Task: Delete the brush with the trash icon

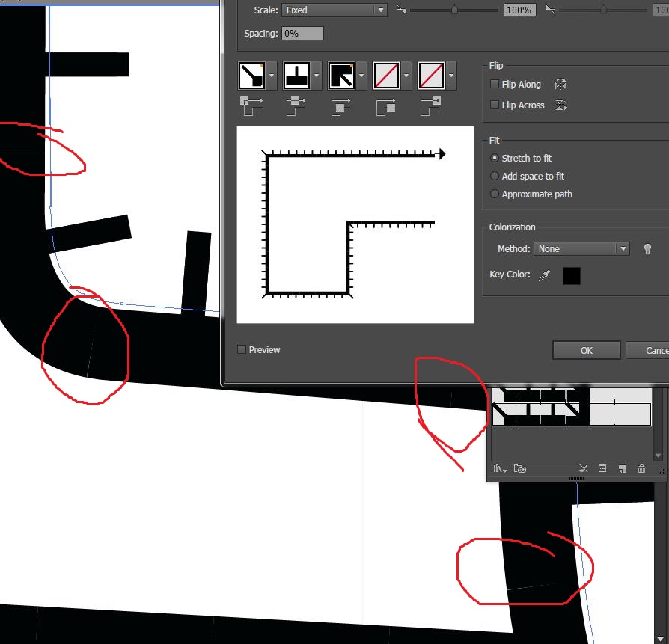Action: pos(641,469)
